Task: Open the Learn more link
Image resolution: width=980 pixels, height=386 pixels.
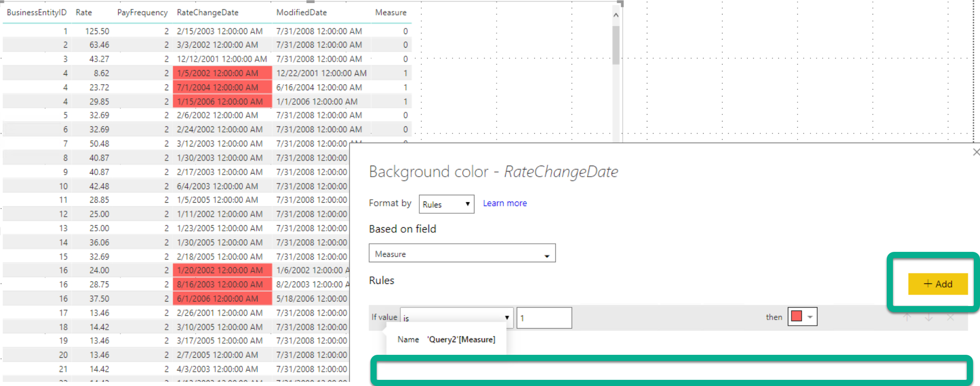Action: [505, 203]
